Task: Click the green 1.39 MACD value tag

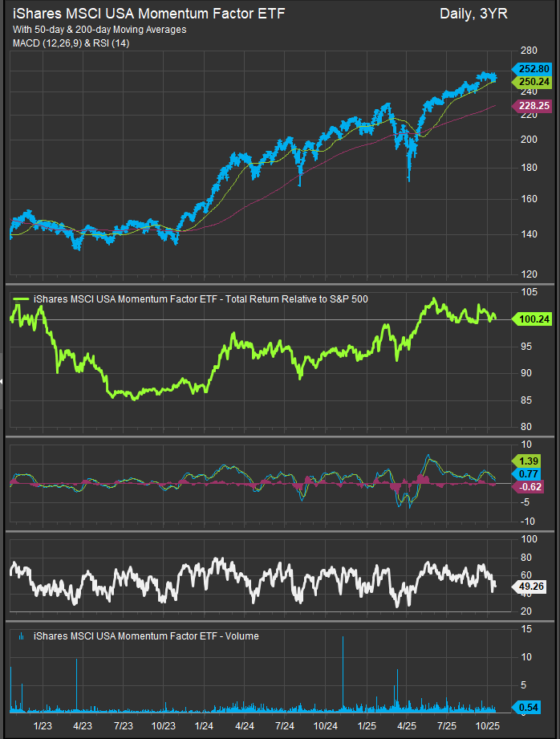Action: pos(528,461)
